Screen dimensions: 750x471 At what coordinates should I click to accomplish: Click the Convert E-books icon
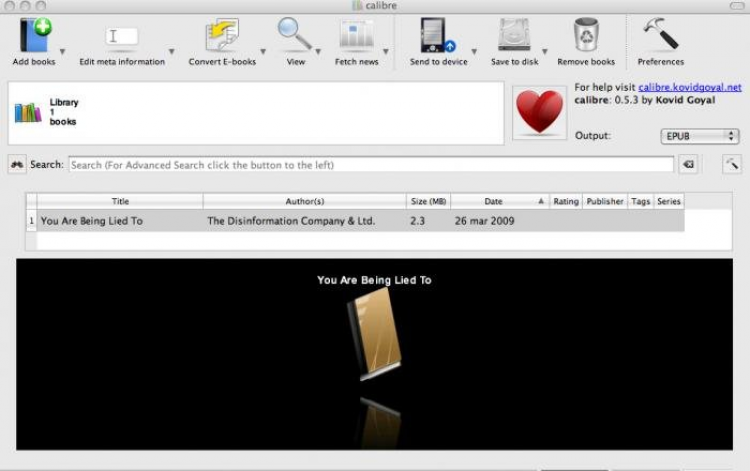(x=221, y=35)
